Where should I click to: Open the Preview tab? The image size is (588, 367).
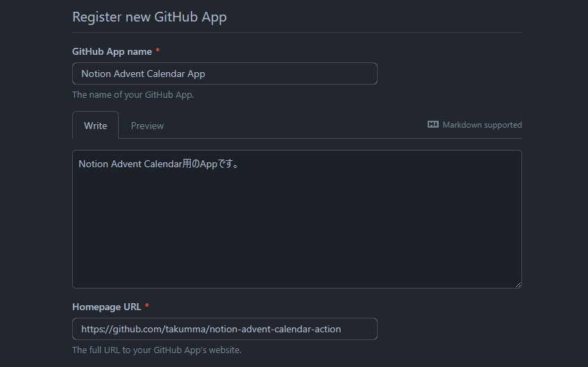tap(147, 126)
